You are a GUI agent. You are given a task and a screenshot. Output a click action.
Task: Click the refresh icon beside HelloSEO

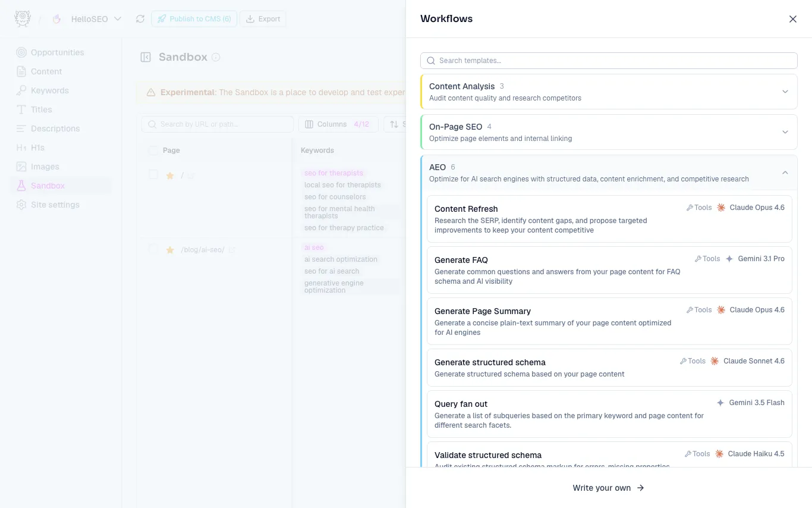click(x=140, y=19)
